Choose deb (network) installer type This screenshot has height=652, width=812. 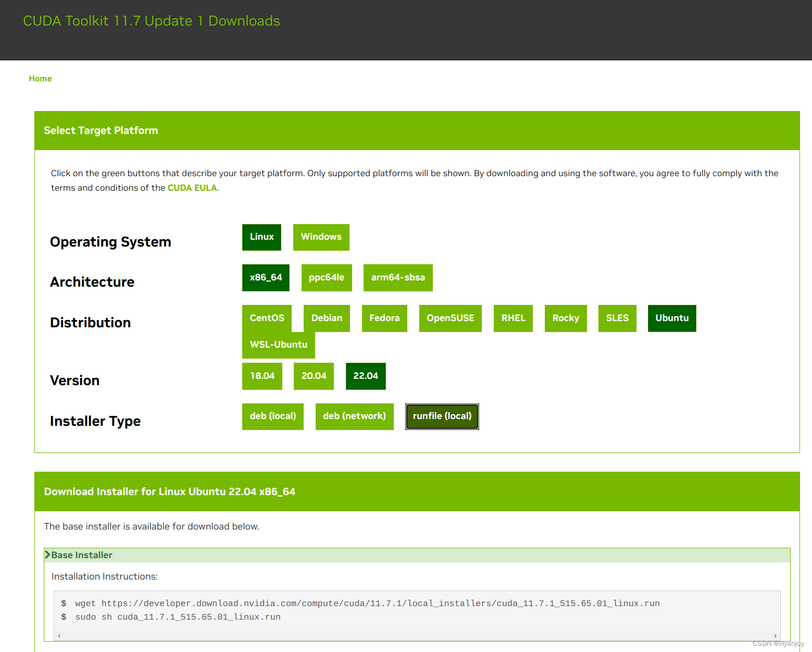(x=354, y=416)
